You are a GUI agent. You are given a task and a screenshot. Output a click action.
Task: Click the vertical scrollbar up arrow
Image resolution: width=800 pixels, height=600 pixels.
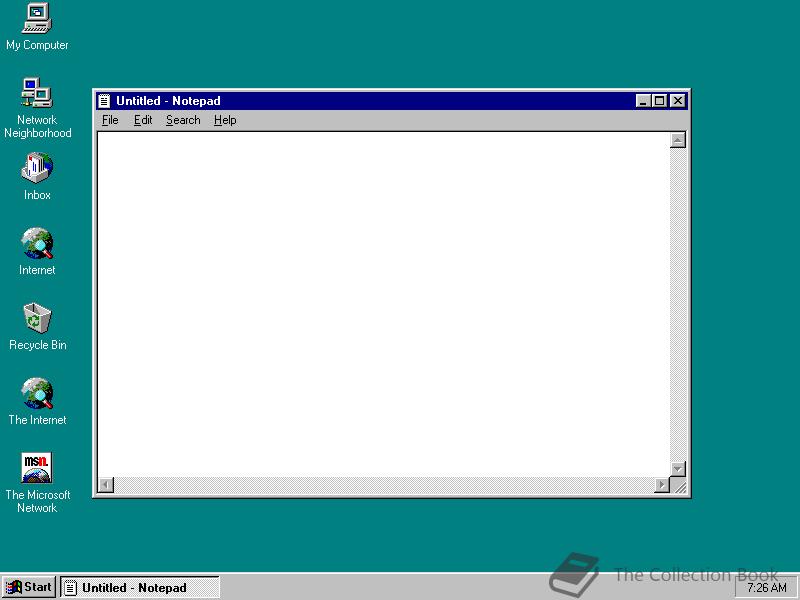678,140
